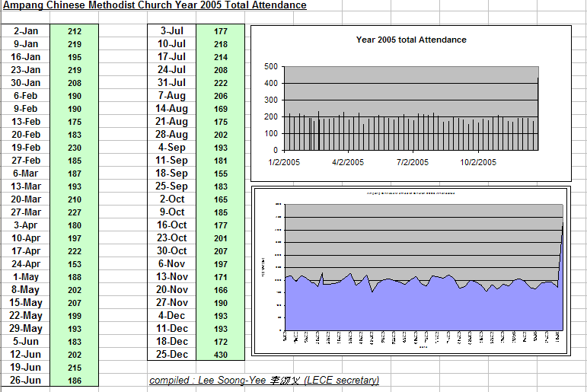This screenshot has width=587, height=392.
Task: Select attendance 175 in the 13-Feb row
Action: (75, 122)
